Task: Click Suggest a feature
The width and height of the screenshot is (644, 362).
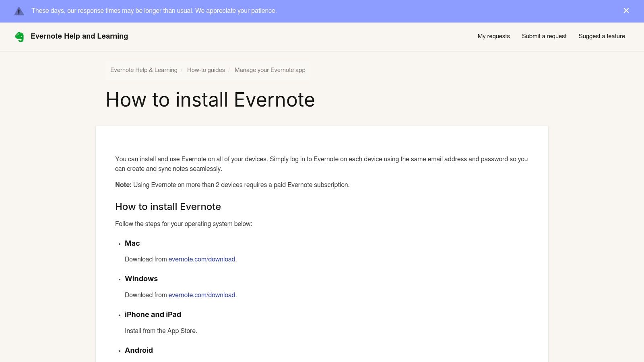Action: [x=601, y=36]
